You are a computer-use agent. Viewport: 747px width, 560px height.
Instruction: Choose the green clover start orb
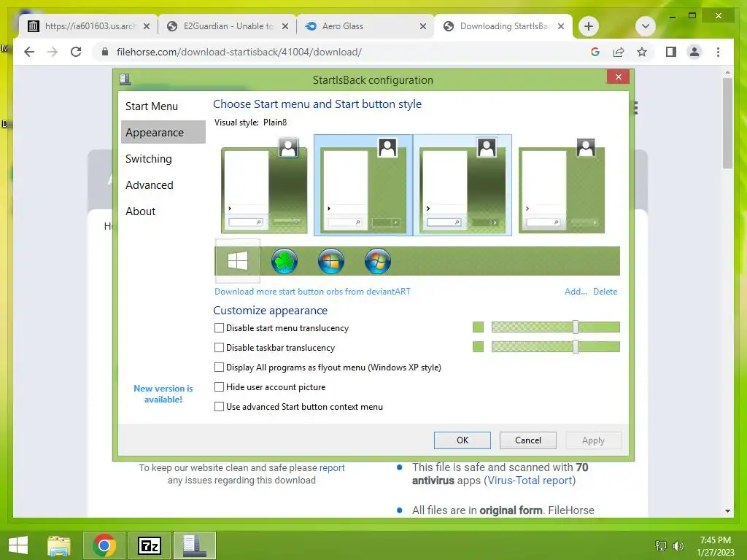coord(285,261)
